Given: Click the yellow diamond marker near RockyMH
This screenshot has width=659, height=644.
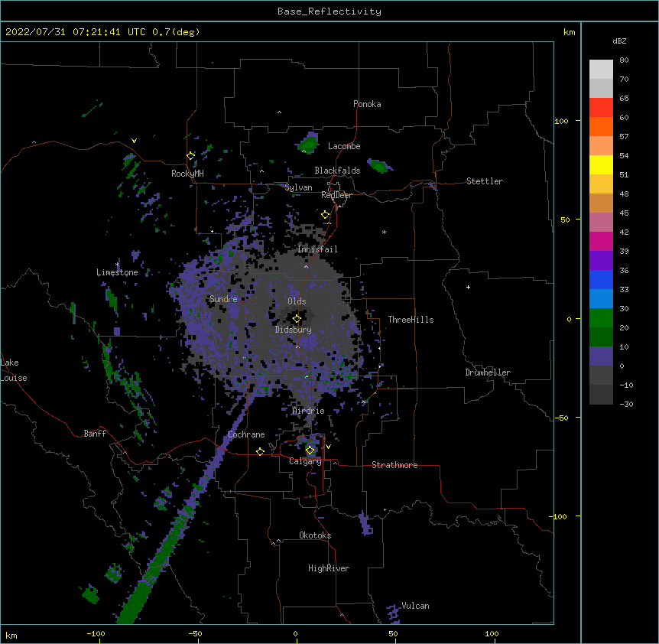Looking at the screenshot, I should (x=191, y=156).
